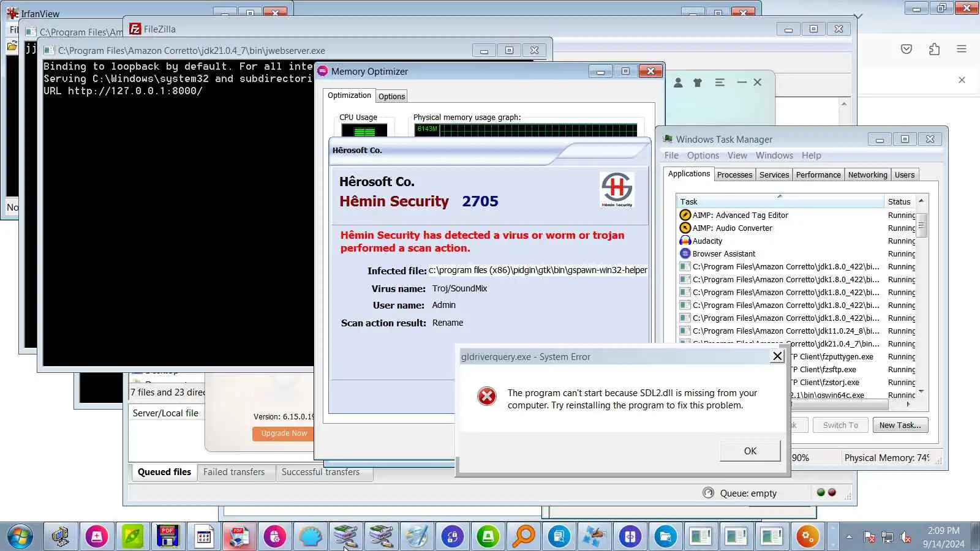
Task: Click the shirt skin icon in teal window
Action: [x=698, y=83]
